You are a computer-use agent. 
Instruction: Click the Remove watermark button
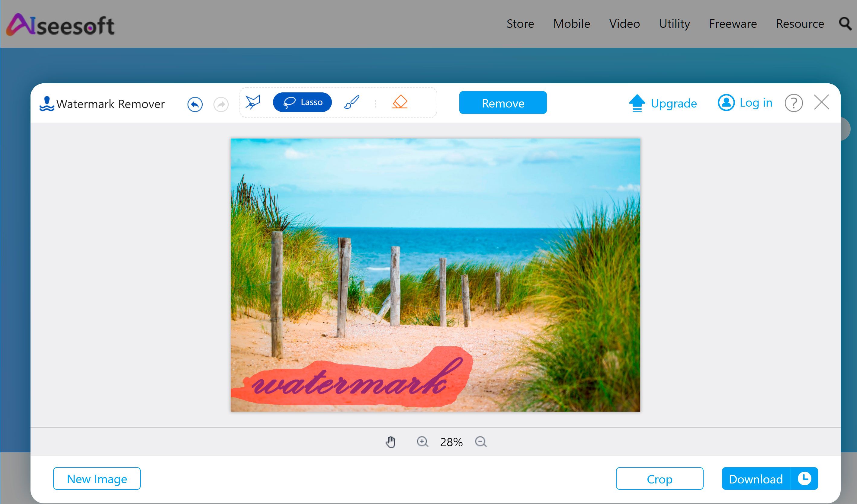coord(502,103)
